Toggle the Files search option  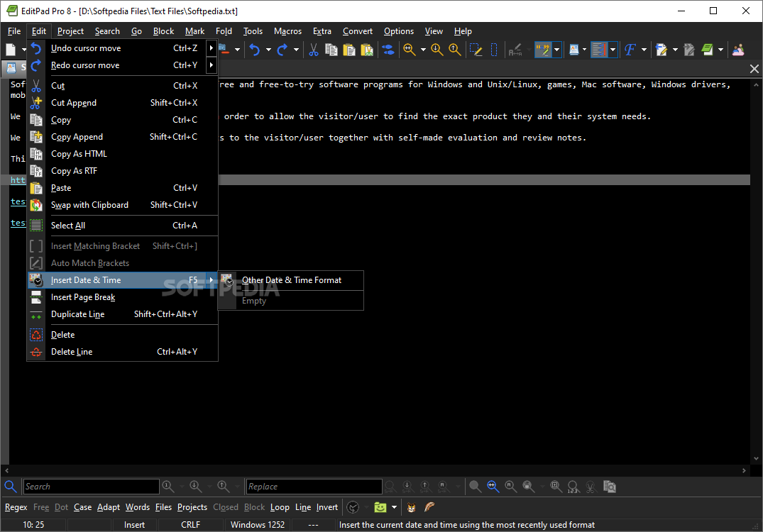pyautogui.click(x=163, y=507)
